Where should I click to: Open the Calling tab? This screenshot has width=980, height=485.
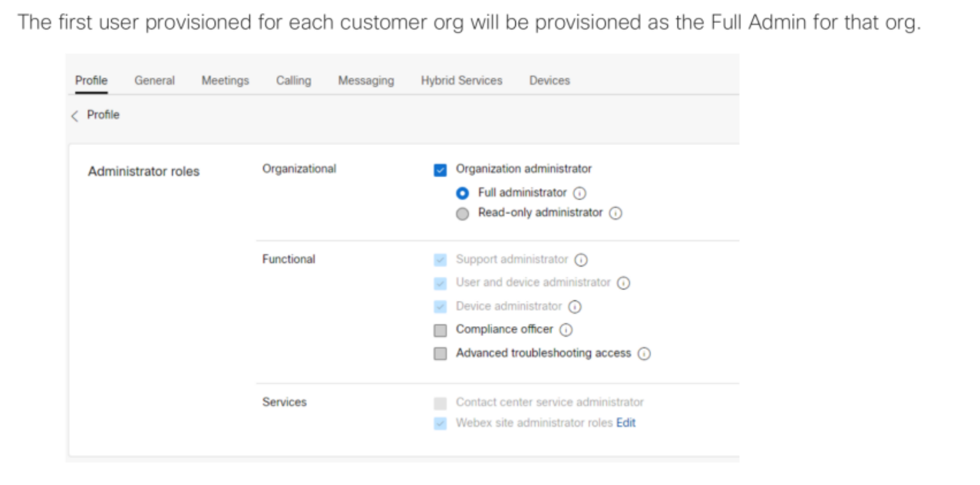pos(293,81)
